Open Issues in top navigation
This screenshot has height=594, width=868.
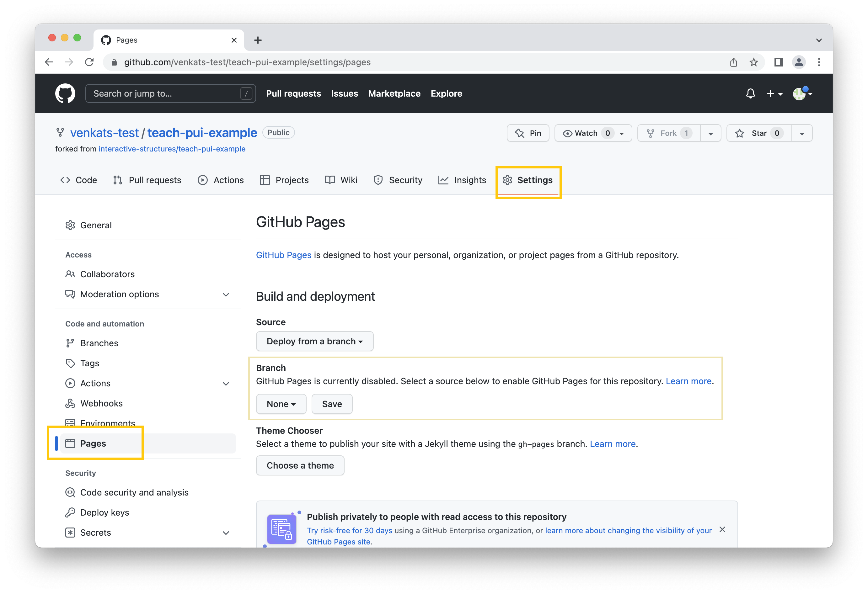pos(344,93)
